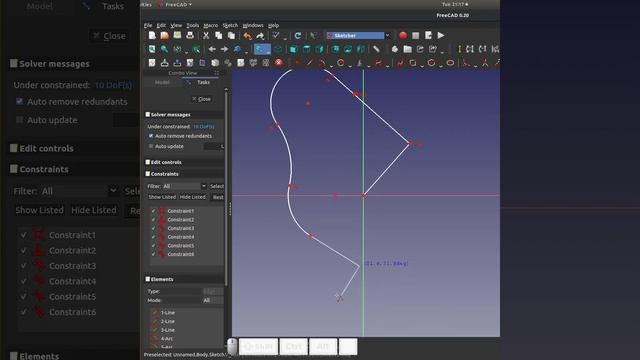Click Close button in Combo View
The height and width of the screenshot is (360, 640).
tap(202, 99)
